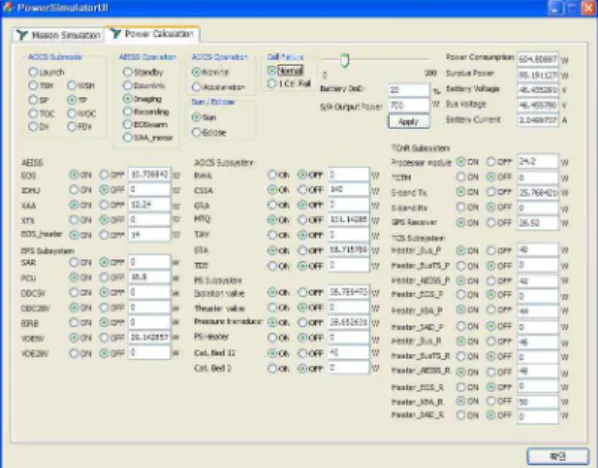The image size is (598, 468).
Task: Select the Power Calculation tab
Action: [x=153, y=34]
